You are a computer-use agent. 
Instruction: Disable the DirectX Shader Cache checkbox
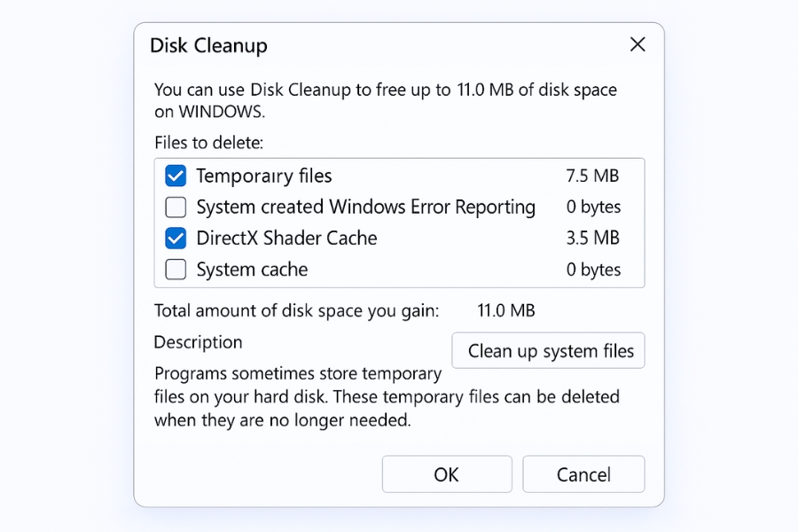pos(175,238)
